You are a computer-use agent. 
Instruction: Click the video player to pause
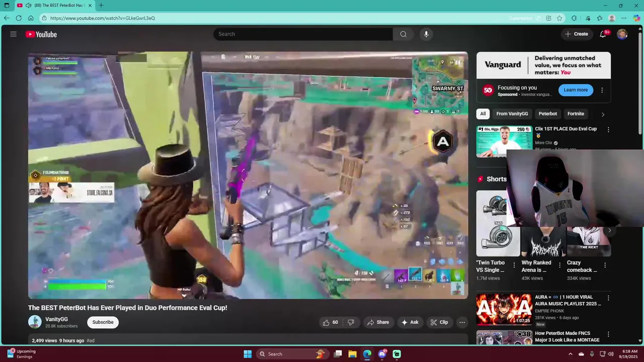coord(248,175)
